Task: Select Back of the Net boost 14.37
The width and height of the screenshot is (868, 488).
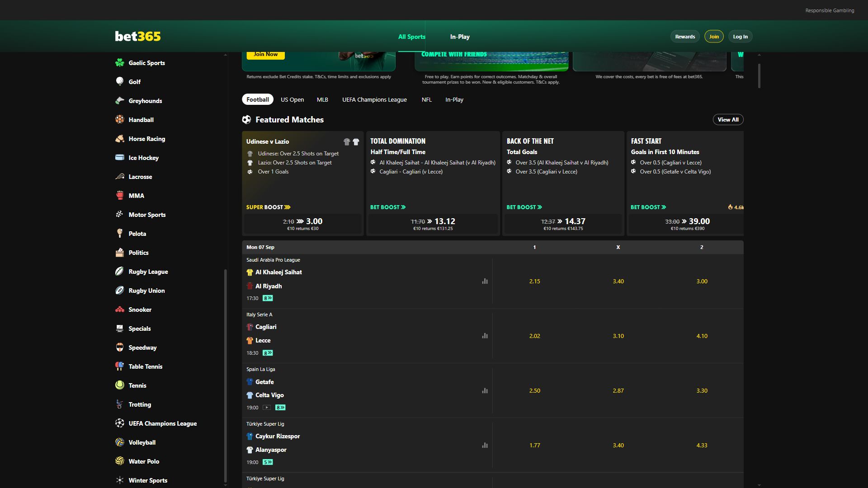Action: pyautogui.click(x=563, y=224)
